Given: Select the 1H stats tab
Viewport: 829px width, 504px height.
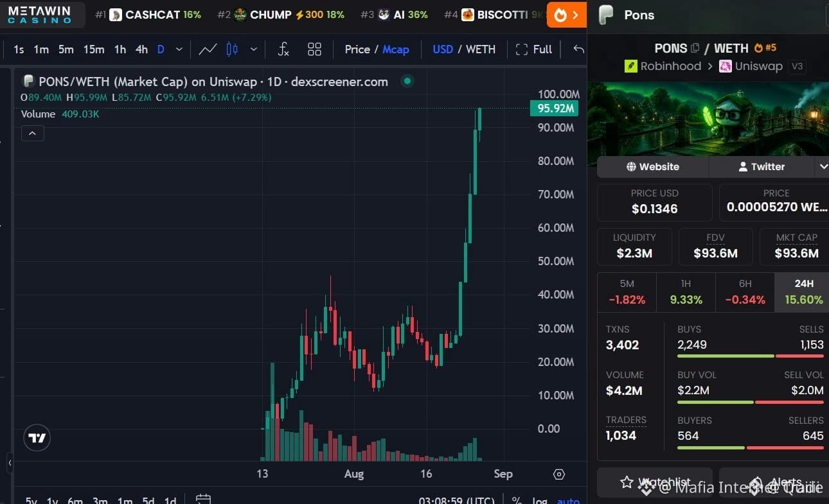Looking at the screenshot, I should point(686,292).
